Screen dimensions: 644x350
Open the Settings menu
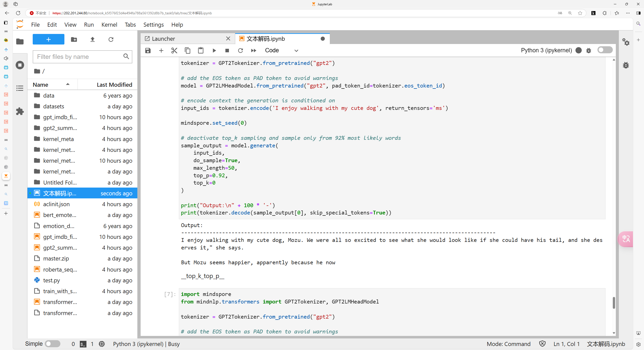tap(153, 25)
